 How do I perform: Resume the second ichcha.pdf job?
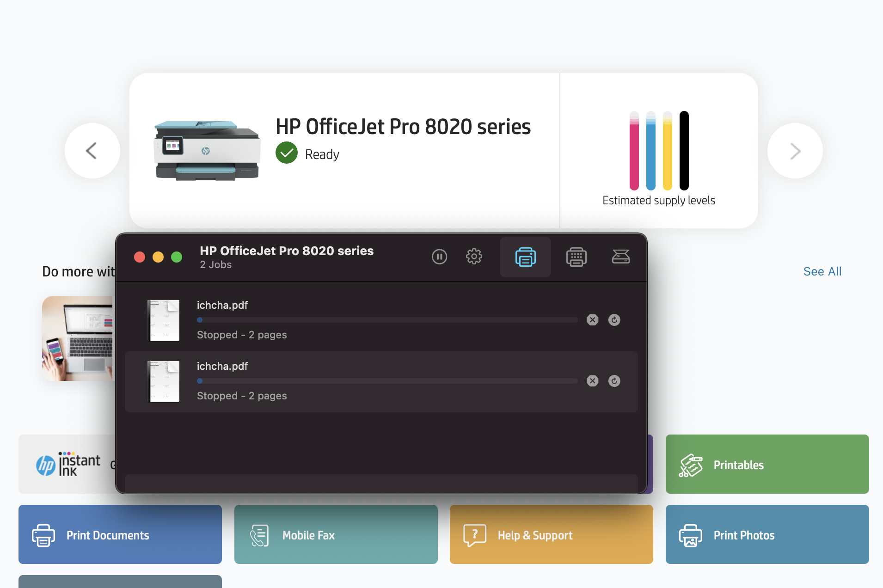click(614, 380)
